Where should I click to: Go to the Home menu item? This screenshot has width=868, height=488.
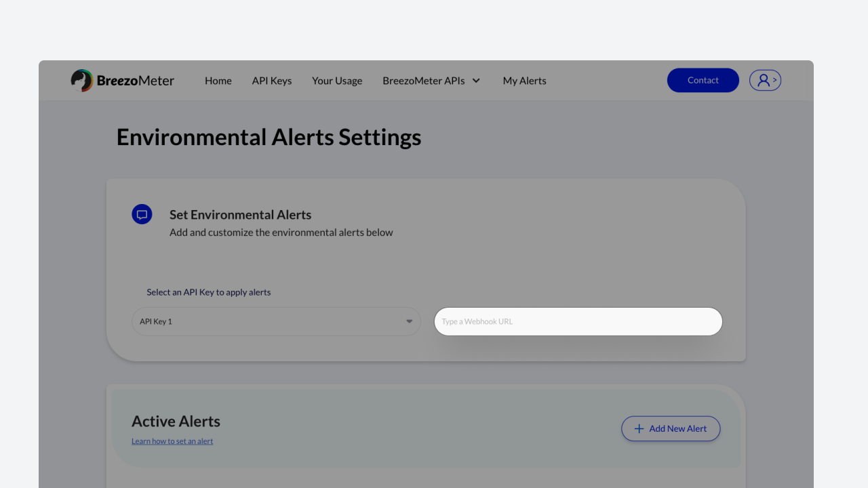point(218,81)
